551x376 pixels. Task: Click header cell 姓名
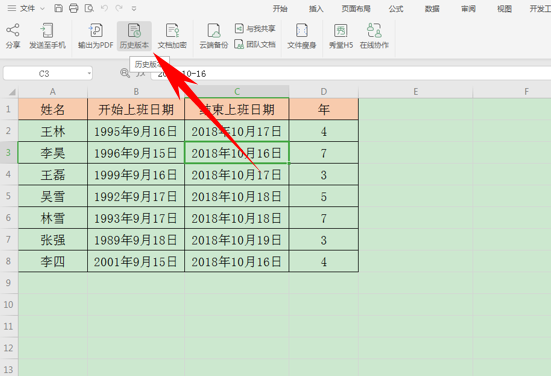(x=53, y=109)
